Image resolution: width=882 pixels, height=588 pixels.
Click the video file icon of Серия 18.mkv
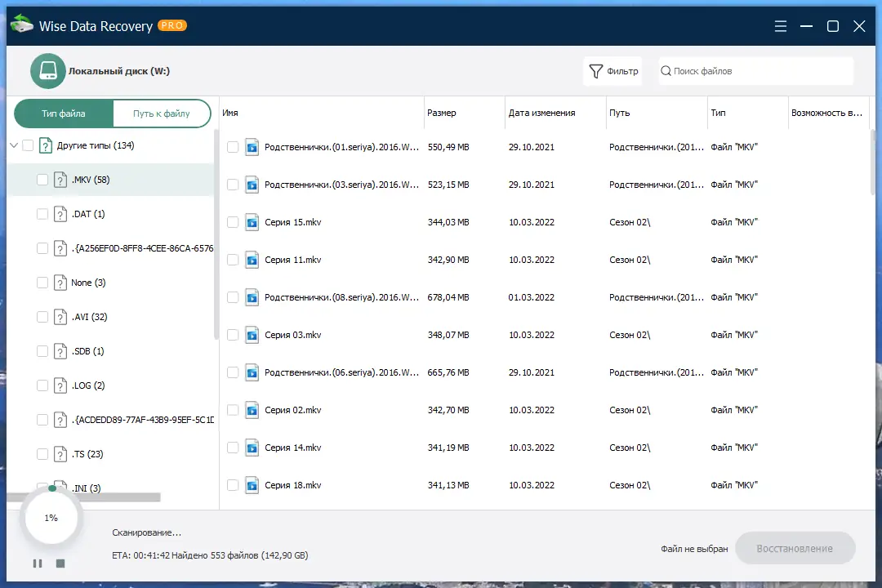pos(252,485)
